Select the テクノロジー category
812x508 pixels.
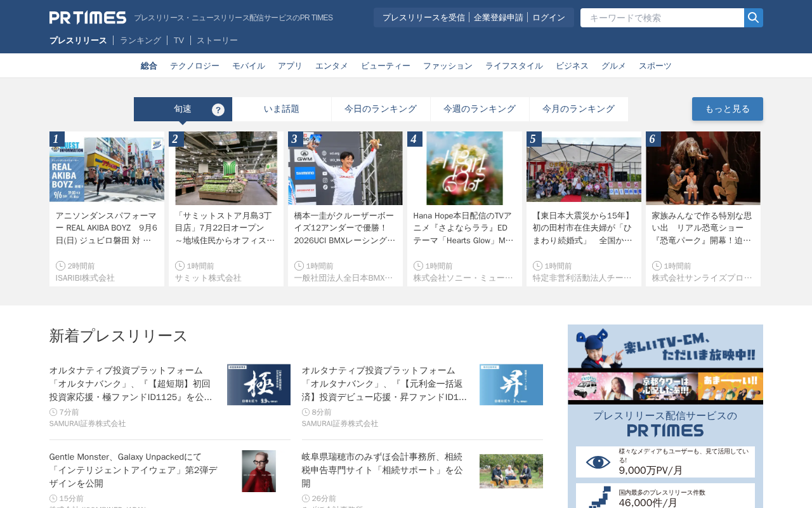click(x=195, y=66)
